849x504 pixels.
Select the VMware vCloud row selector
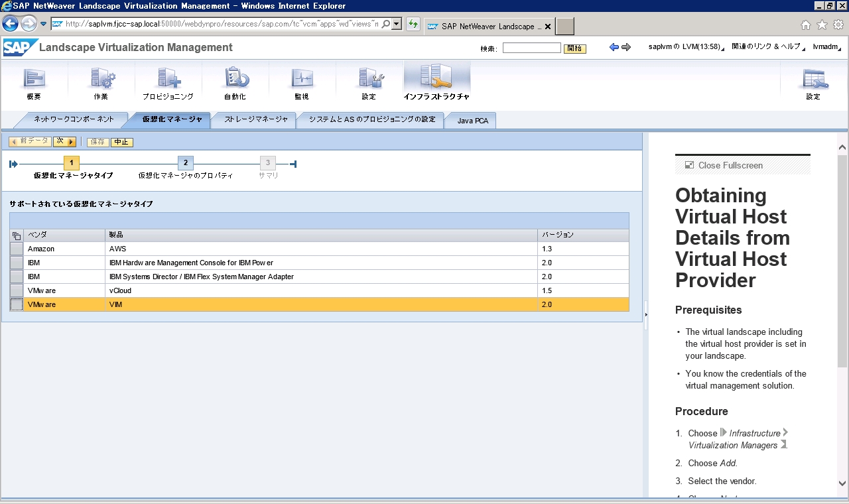[x=16, y=290]
